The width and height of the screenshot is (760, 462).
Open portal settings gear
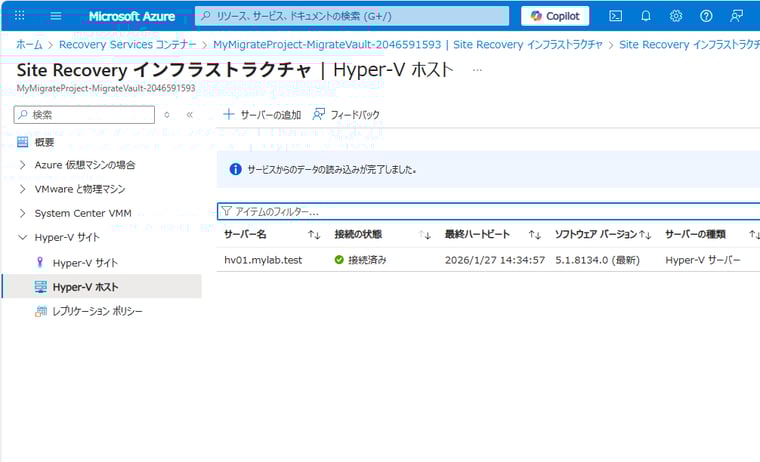pyautogui.click(x=676, y=16)
